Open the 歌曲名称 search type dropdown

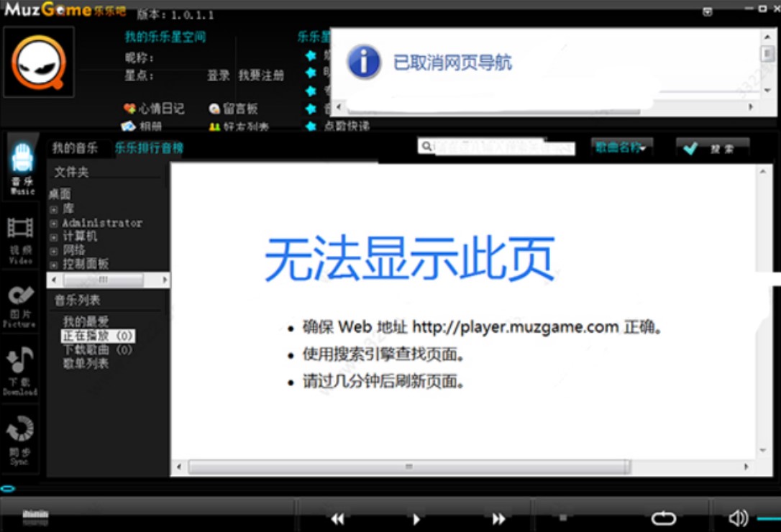pyautogui.click(x=621, y=147)
